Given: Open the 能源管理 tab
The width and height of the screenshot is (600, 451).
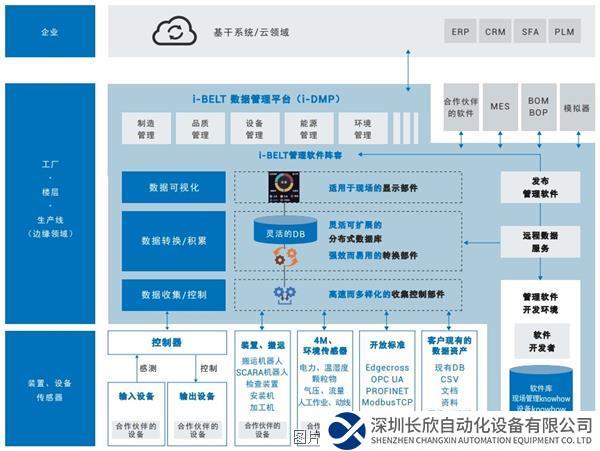Looking at the screenshot, I should point(308,128).
